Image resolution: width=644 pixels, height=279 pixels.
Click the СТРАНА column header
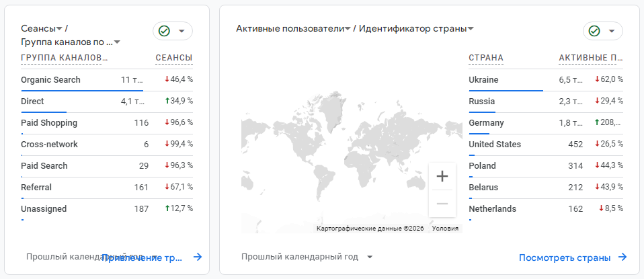pyautogui.click(x=486, y=58)
